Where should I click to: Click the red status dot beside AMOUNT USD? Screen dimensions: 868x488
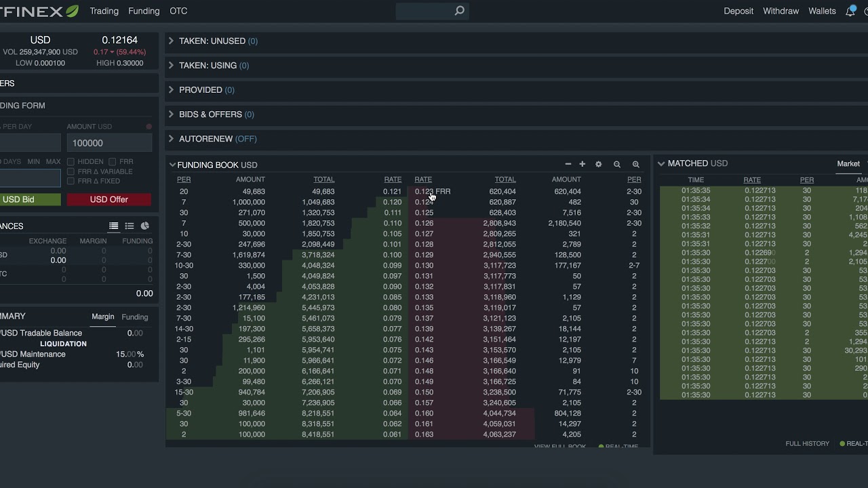click(x=149, y=127)
